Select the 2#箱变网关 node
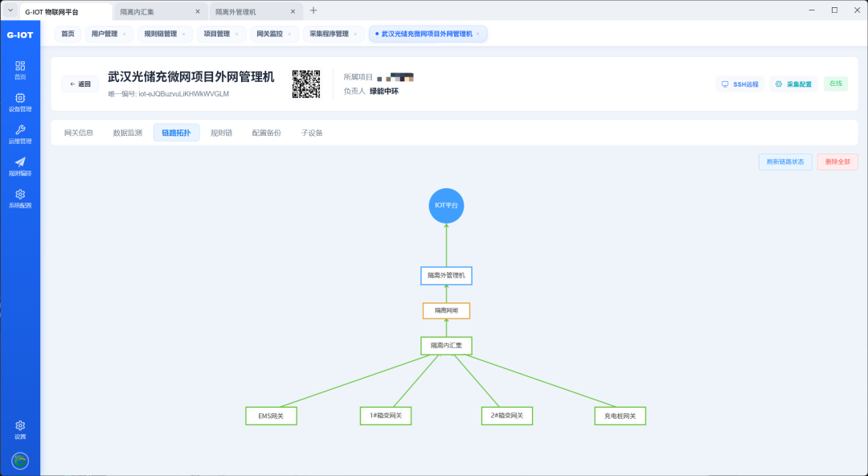Image resolution: width=868 pixels, height=476 pixels. 507,416
